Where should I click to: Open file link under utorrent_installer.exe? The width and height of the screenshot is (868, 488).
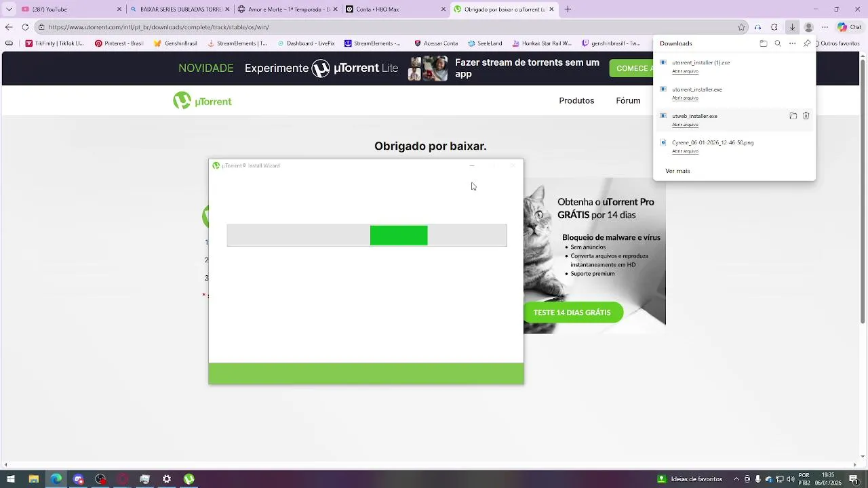coord(685,98)
